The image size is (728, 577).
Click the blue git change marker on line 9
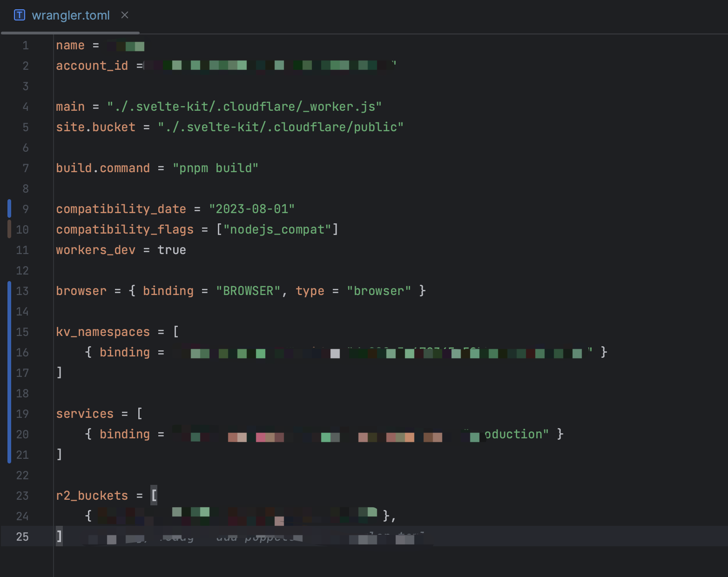8,208
